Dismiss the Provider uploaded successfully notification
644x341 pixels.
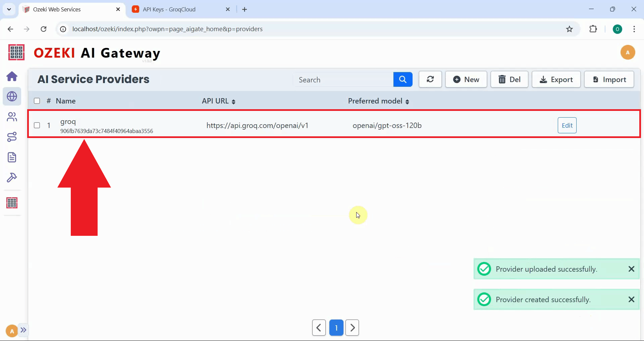pyautogui.click(x=631, y=269)
